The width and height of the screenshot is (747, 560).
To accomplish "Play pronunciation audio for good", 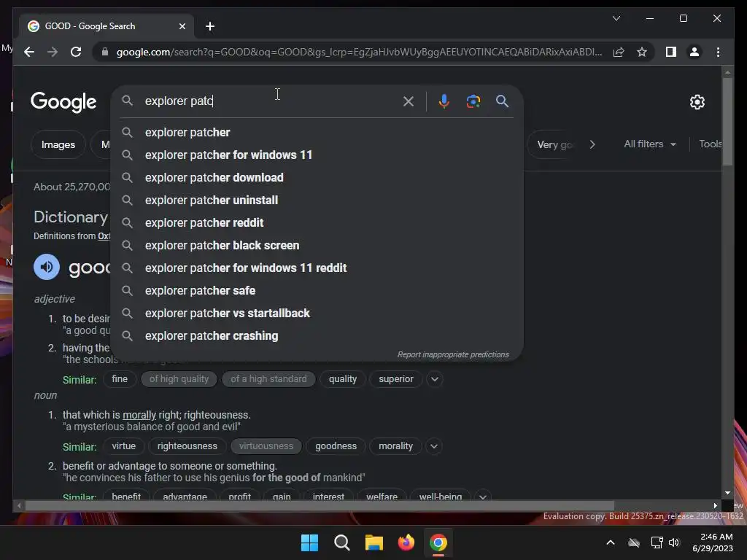I will (x=47, y=267).
